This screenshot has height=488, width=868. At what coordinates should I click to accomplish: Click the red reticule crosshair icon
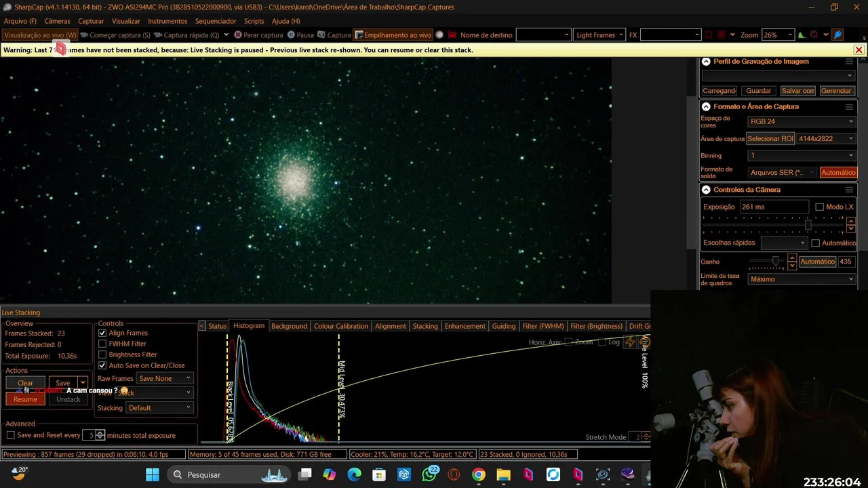722,35
